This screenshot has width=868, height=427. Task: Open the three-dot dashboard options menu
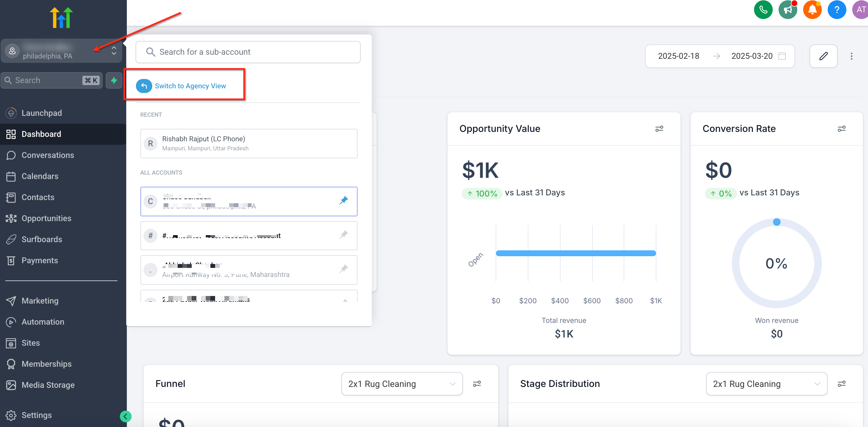click(851, 56)
